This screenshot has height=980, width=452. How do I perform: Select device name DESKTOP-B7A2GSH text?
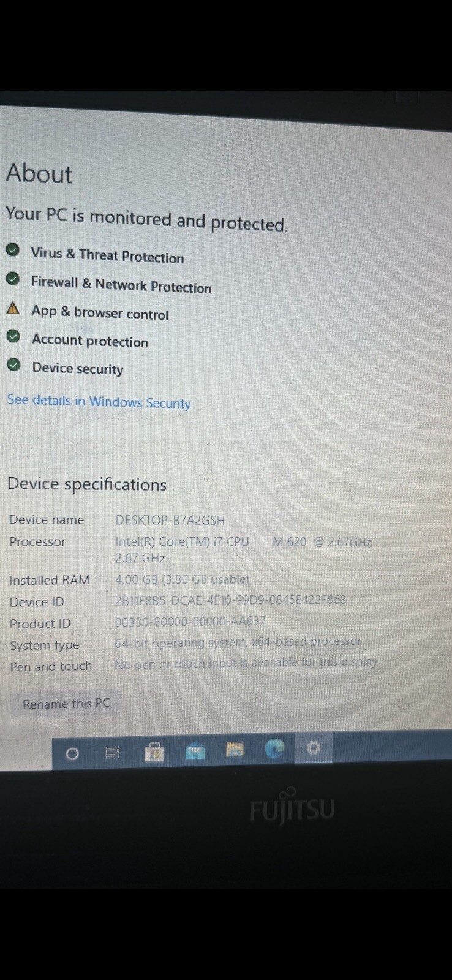click(x=170, y=520)
